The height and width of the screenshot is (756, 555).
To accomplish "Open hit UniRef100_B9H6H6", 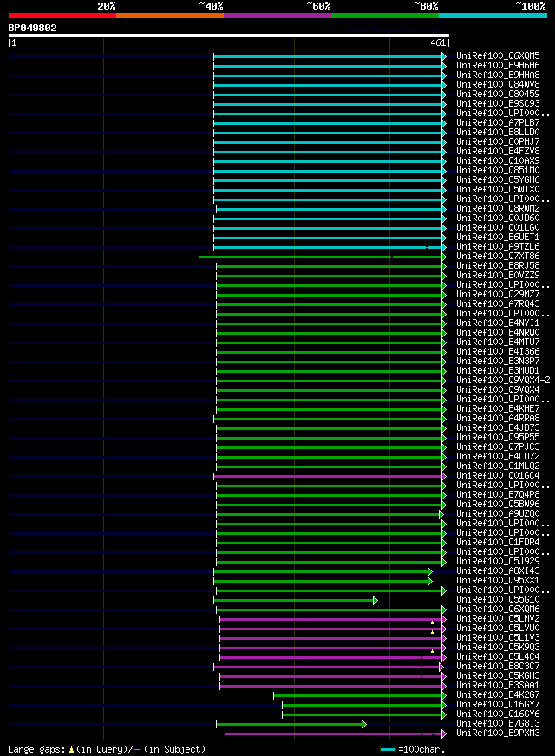I will click(498, 66).
